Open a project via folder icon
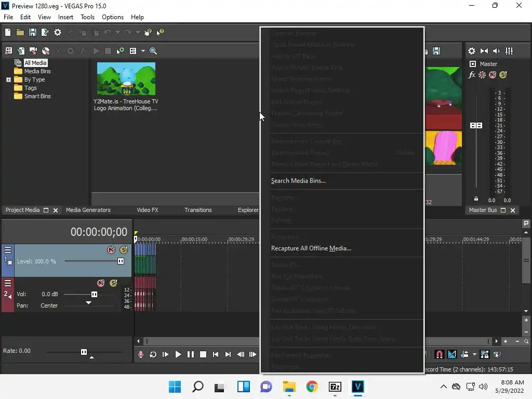 click(x=20, y=32)
